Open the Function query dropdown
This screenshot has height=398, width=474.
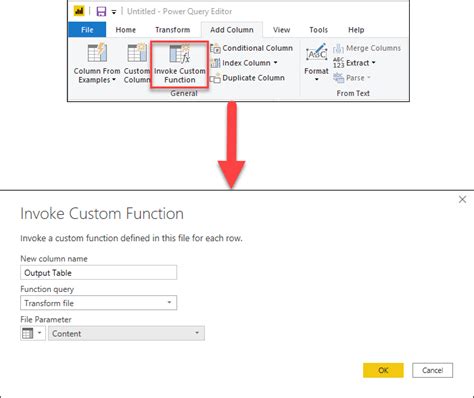click(x=99, y=303)
